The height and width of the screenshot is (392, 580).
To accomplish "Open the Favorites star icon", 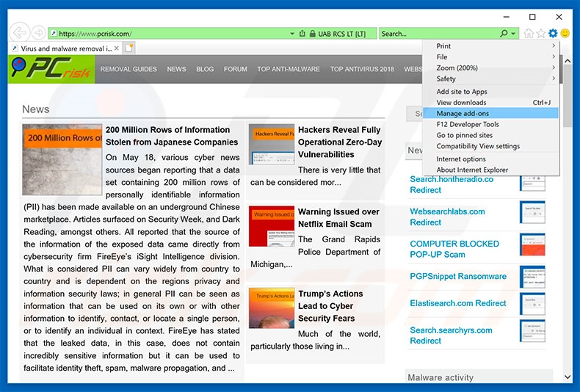I will (x=541, y=34).
